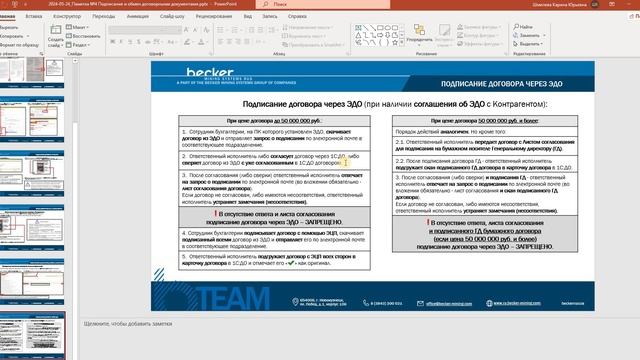Pick the text highlight color
Image resolution: width=640 pixels, height=360 pixels.
pyautogui.click(x=187, y=42)
